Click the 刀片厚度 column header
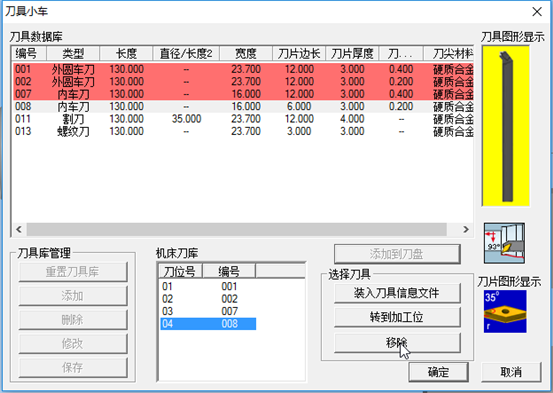The height and width of the screenshot is (393, 553). click(x=352, y=54)
